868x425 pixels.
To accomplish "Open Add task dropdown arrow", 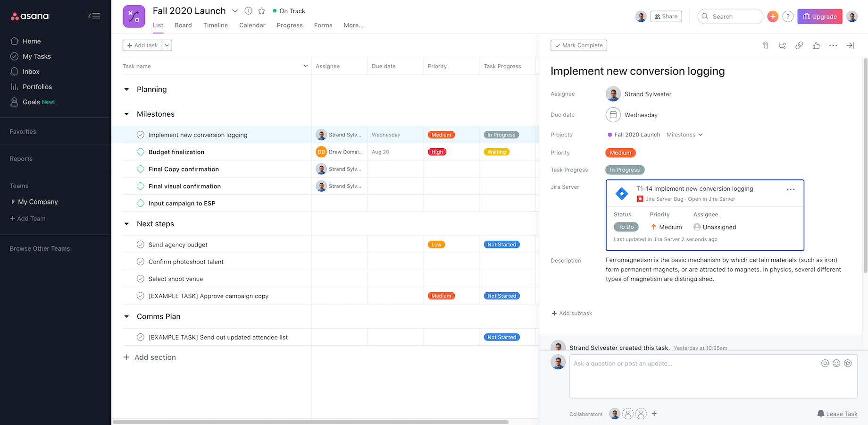I will point(167,45).
